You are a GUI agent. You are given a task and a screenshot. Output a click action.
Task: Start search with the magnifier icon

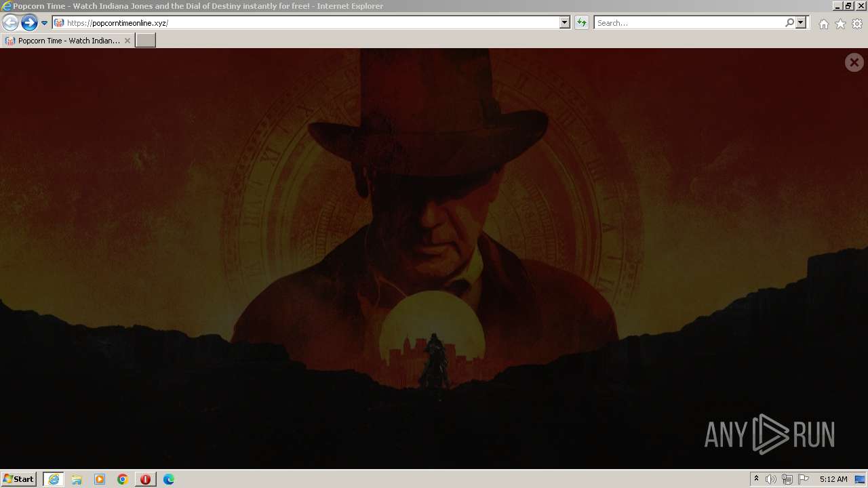[x=789, y=22]
